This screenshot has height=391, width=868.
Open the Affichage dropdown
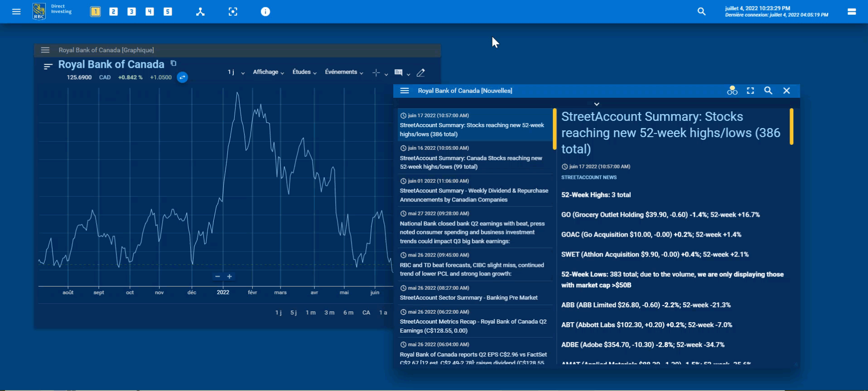click(x=268, y=72)
